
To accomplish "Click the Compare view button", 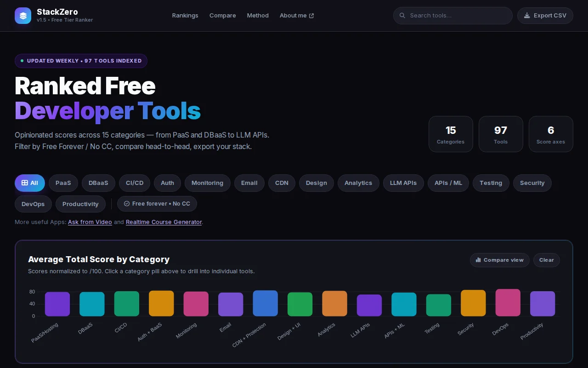I will (x=500, y=260).
